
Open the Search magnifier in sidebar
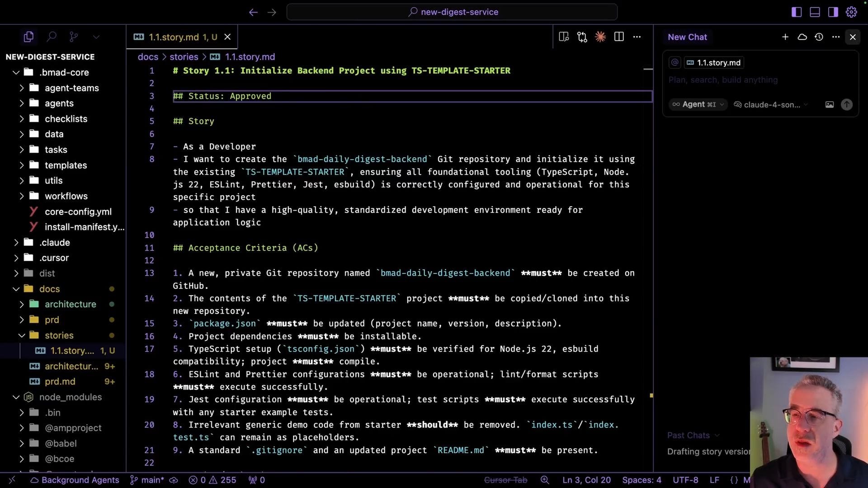(52, 37)
